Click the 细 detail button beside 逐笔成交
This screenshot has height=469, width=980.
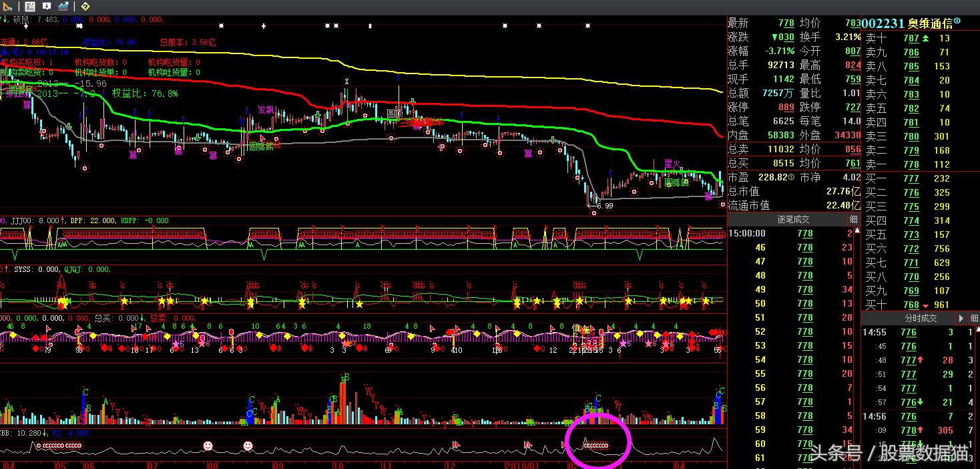click(x=853, y=219)
